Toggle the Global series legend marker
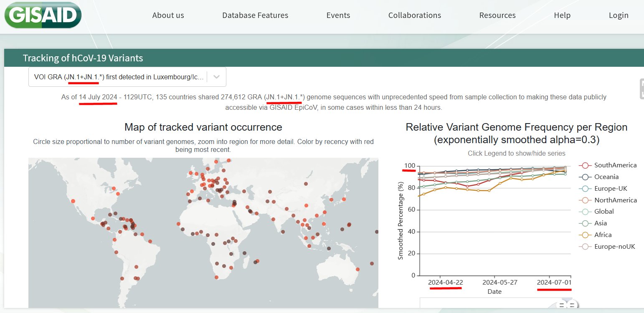Viewport: 644px width, 313px height. point(585,212)
